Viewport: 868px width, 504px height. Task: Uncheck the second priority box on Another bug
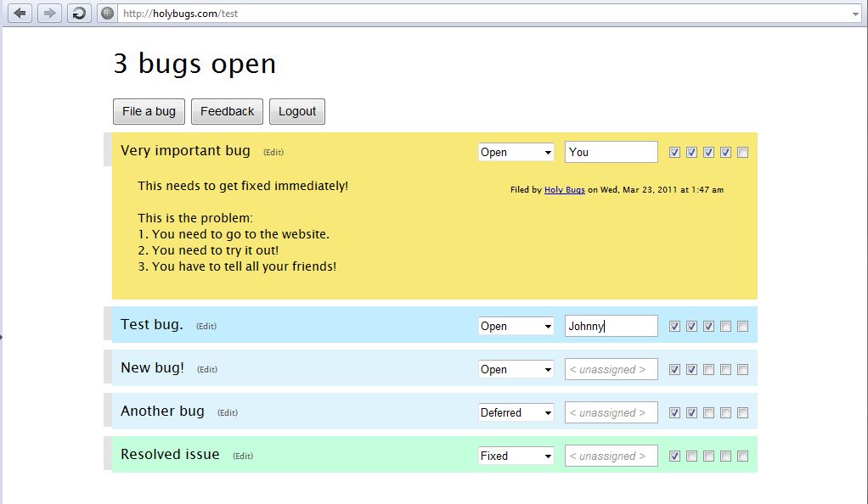(692, 412)
